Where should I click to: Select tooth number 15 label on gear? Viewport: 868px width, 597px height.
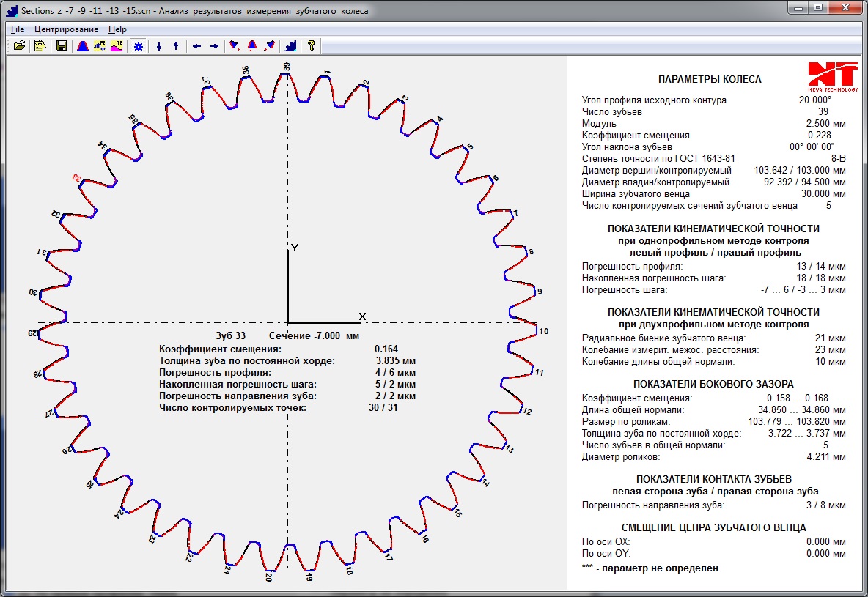pos(457,513)
